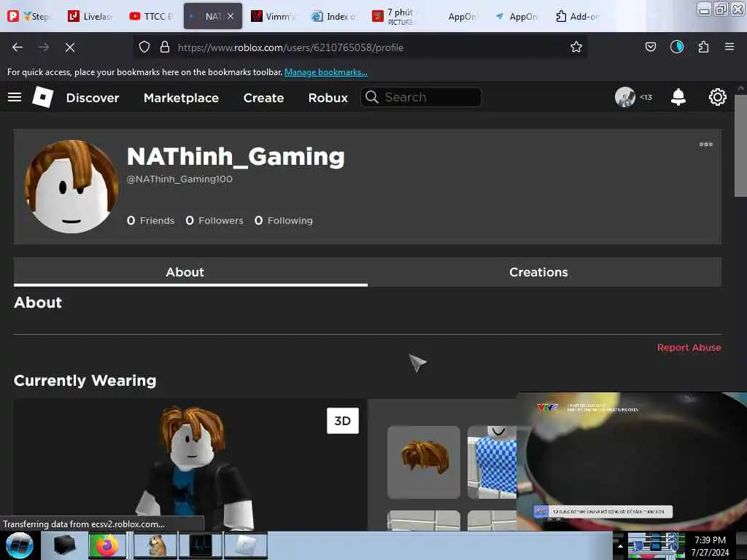Go back with the browser back arrow
Screen dimensions: 747x560
[18, 47]
